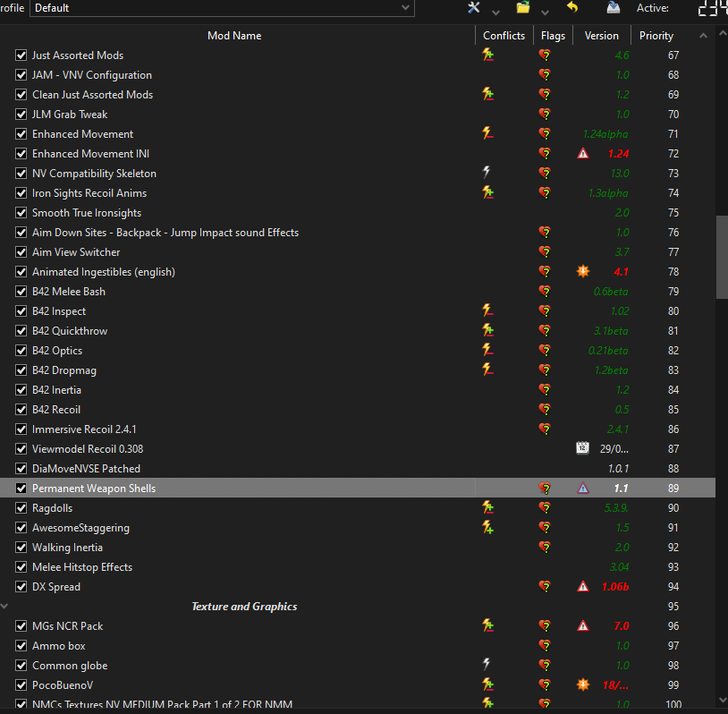Open dropdown arrow beside the folder icon
Viewport: 728px width, 714px height.
pos(545,13)
